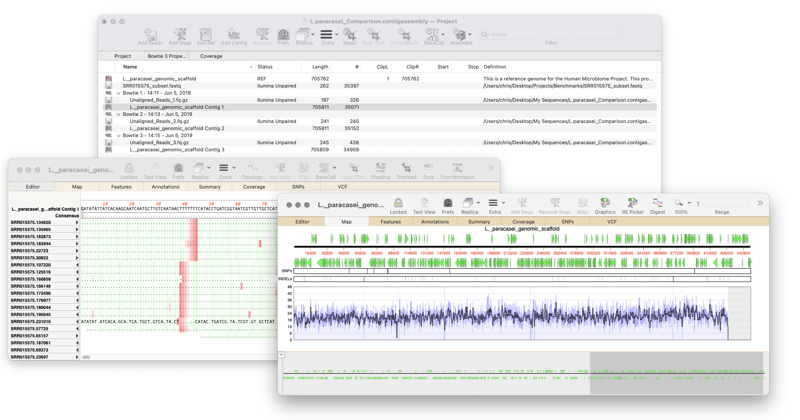The height and width of the screenshot is (420, 800).
Task: Collapse the Bowtie 2 tree group
Action: (x=119, y=114)
